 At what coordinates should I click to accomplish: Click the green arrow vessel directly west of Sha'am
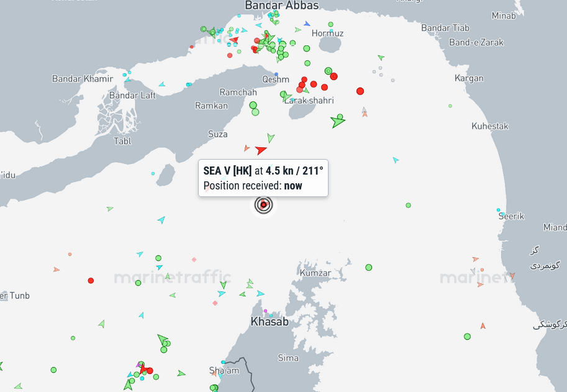(x=181, y=373)
